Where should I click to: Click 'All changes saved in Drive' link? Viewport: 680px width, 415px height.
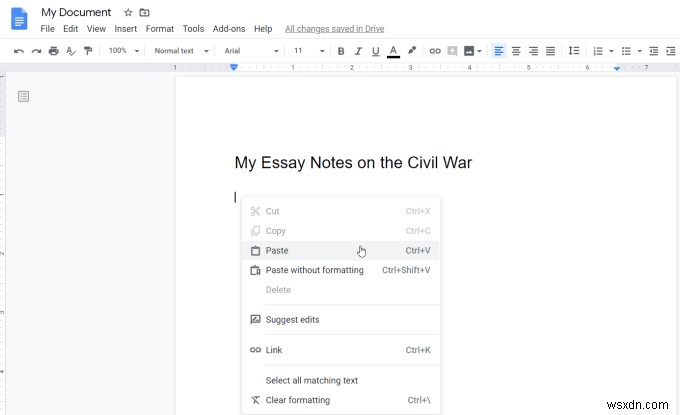click(334, 29)
